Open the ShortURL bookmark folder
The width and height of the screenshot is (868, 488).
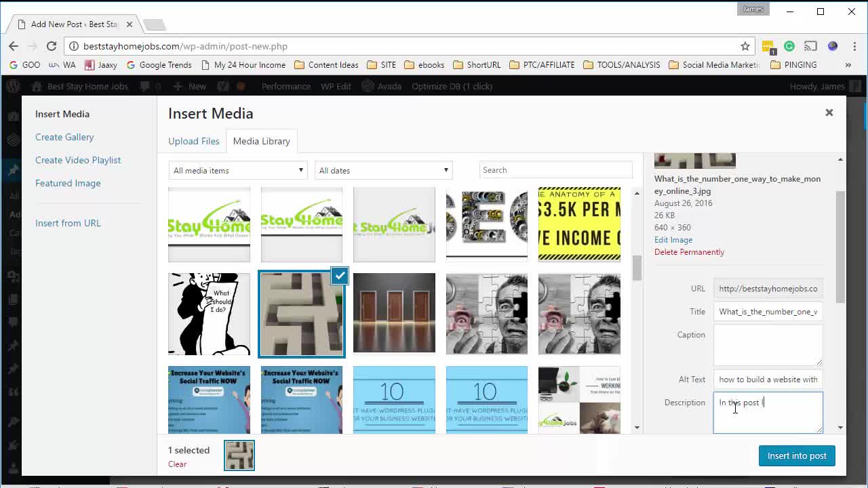477,65
